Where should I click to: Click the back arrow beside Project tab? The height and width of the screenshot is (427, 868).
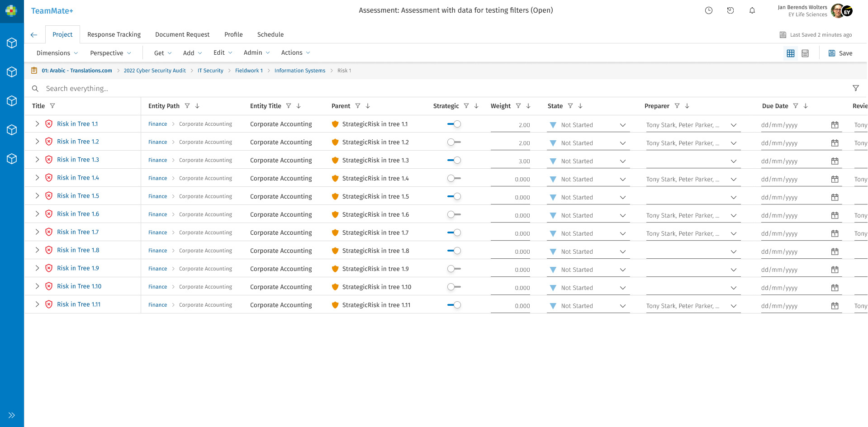click(34, 35)
